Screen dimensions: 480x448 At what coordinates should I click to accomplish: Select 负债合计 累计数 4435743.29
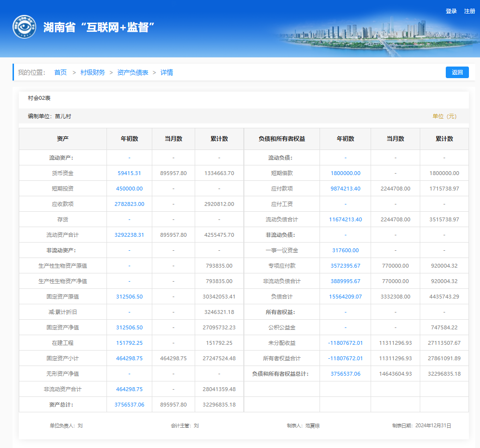coord(444,297)
